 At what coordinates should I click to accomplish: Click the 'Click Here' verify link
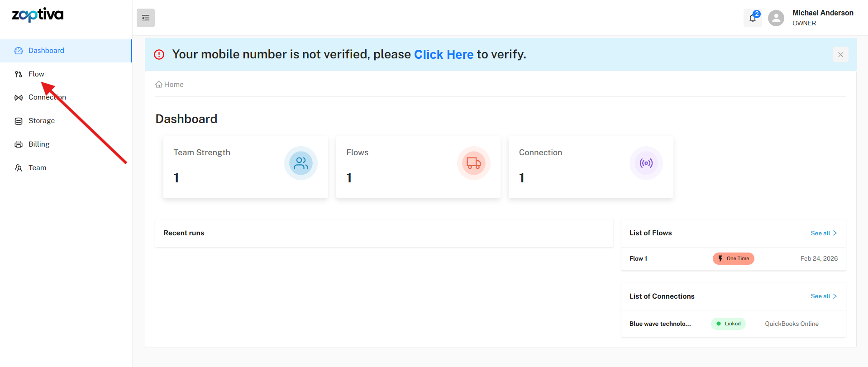444,55
